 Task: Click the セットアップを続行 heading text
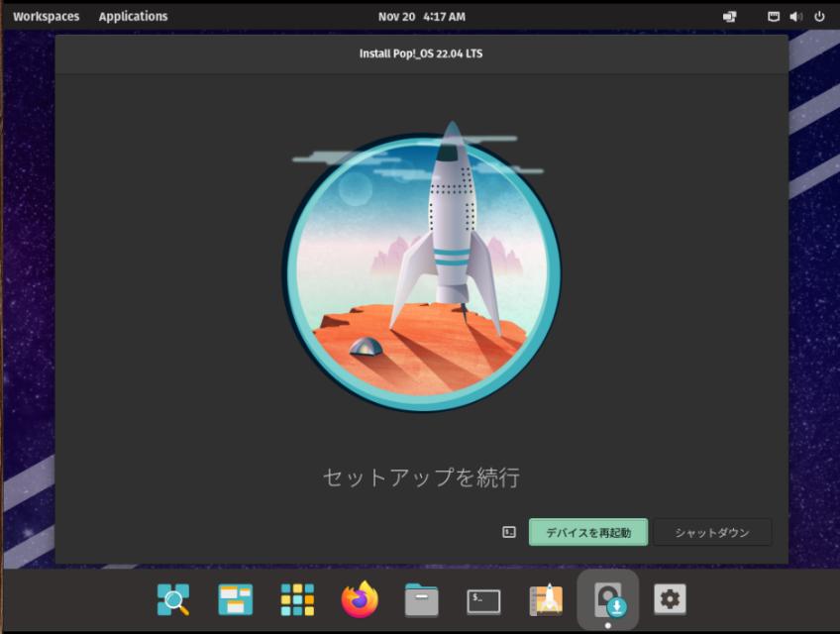click(x=422, y=476)
